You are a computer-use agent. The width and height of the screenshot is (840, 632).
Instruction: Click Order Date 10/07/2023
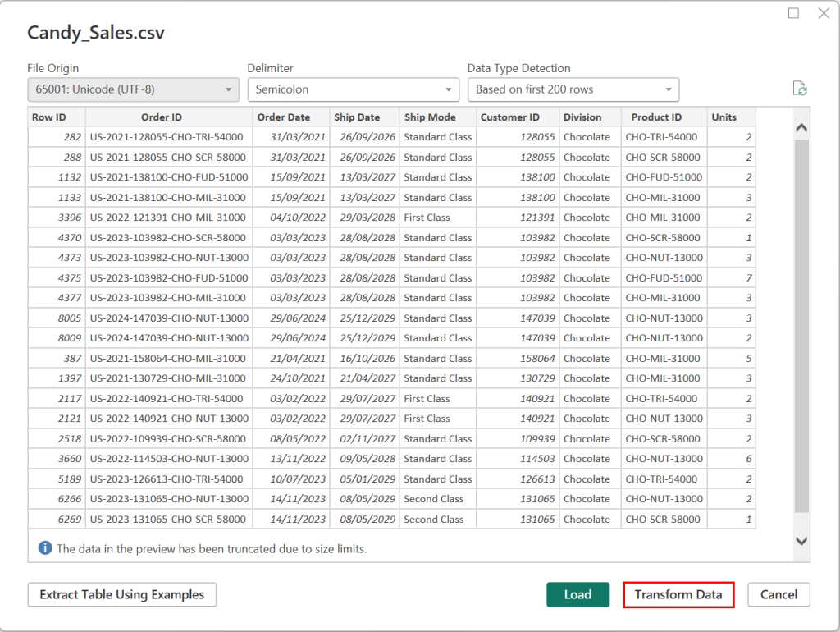(291, 479)
